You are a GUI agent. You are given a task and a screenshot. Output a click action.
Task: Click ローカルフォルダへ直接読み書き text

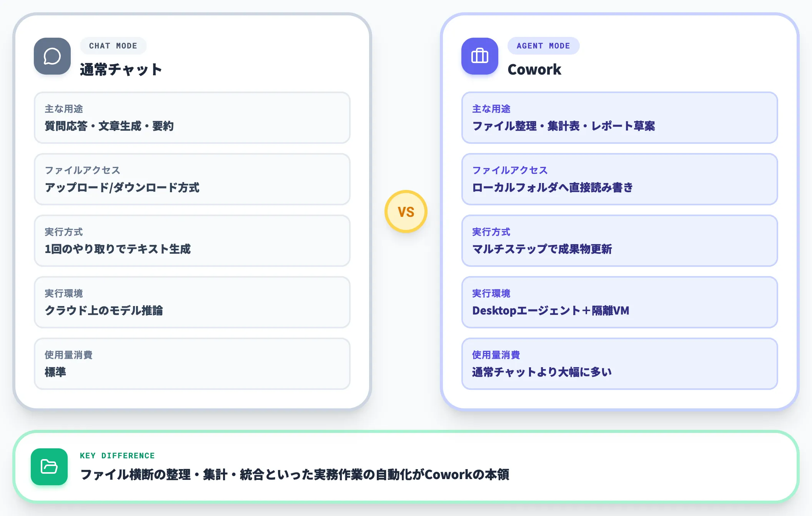(x=552, y=188)
